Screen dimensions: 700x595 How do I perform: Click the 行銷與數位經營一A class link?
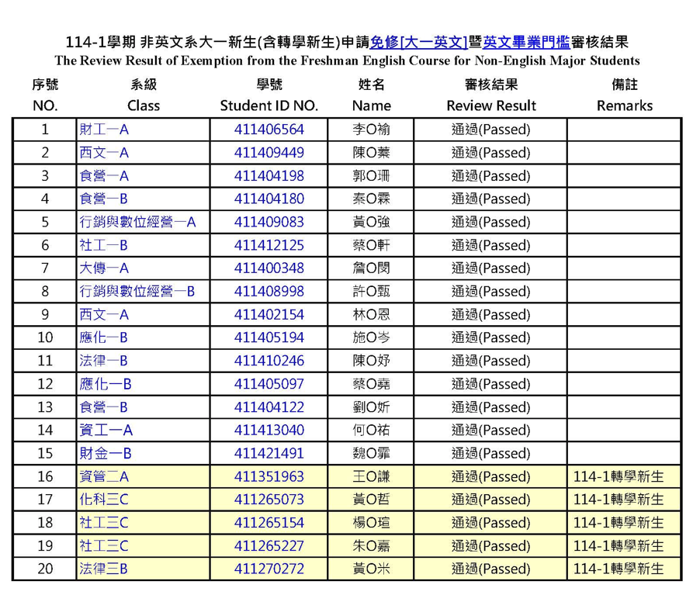(137, 223)
